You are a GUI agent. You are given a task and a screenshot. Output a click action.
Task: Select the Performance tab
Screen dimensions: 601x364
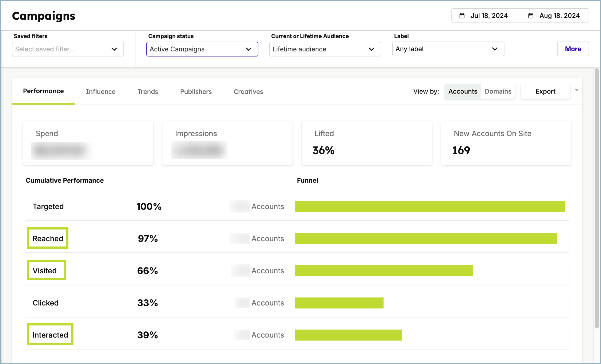click(x=43, y=91)
